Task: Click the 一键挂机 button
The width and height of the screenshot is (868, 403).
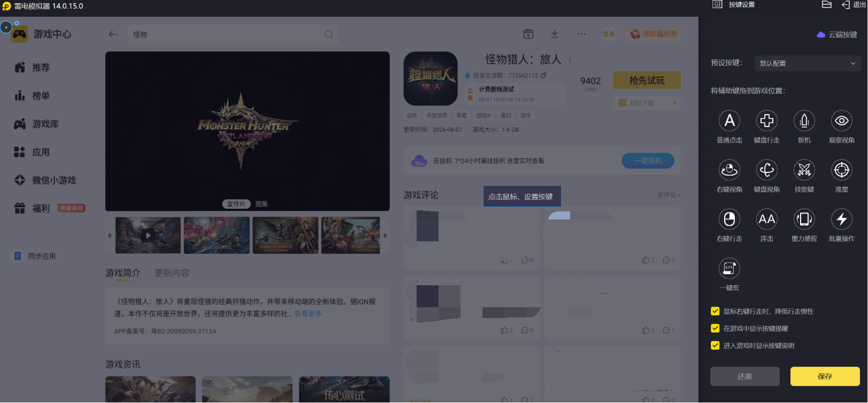Action: coord(648,161)
